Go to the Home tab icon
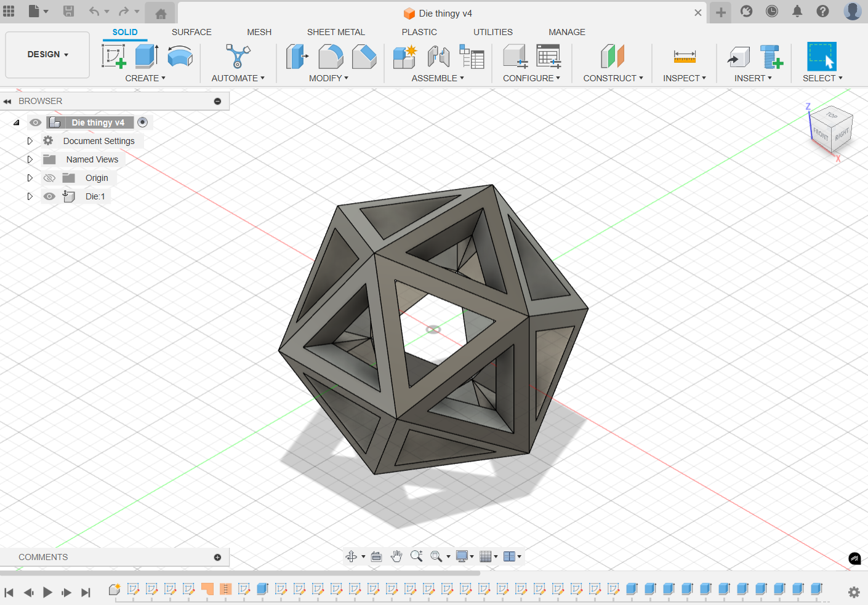Image resolution: width=868 pixels, height=605 pixels. [x=161, y=14]
